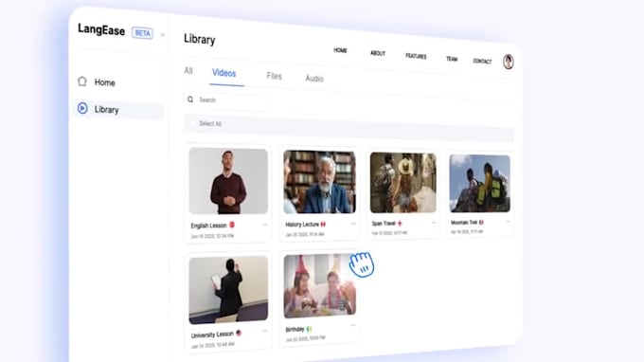Expand the dropdown next to the BETA badge
Image resolution: width=644 pixels, height=362 pixels.
coord(162,35)
